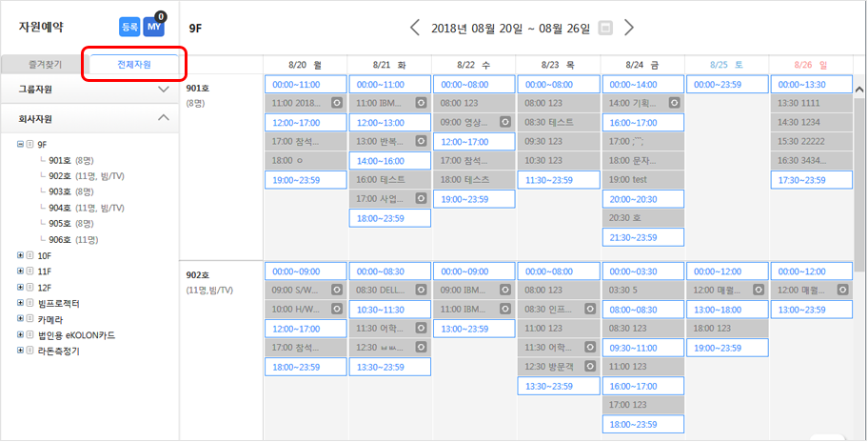Open the MY reservations button
This screenshot has width=868, height=442.
tap(154, 27)
